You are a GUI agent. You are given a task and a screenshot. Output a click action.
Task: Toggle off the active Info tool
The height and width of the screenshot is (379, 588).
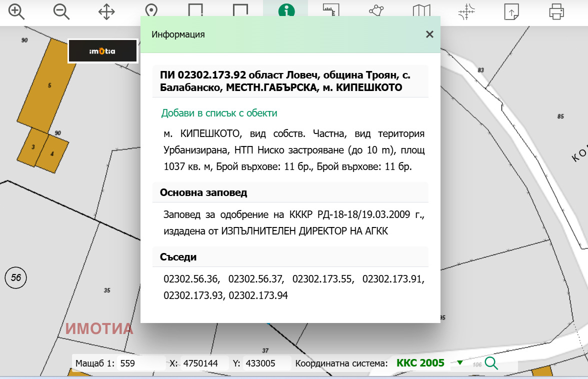(x=286, y=11)
